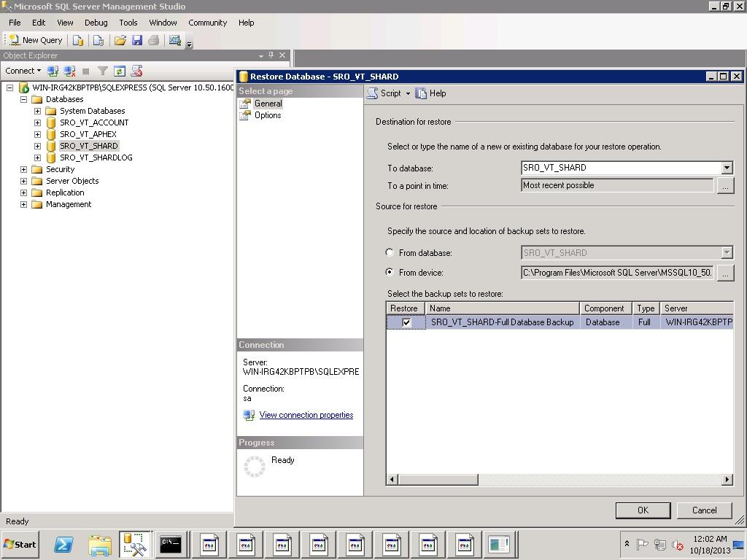
Task: Open the To database dropdown
Action: click(727, 168)
